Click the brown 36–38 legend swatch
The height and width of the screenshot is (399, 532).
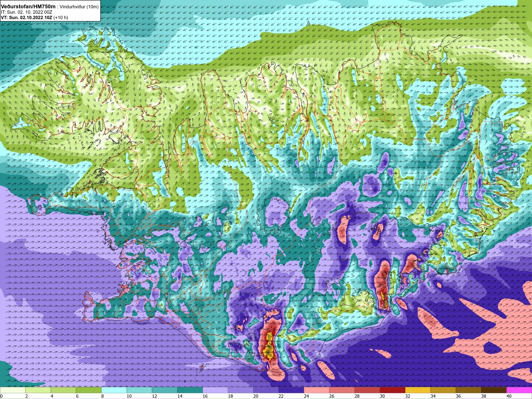tap(469, 390)
